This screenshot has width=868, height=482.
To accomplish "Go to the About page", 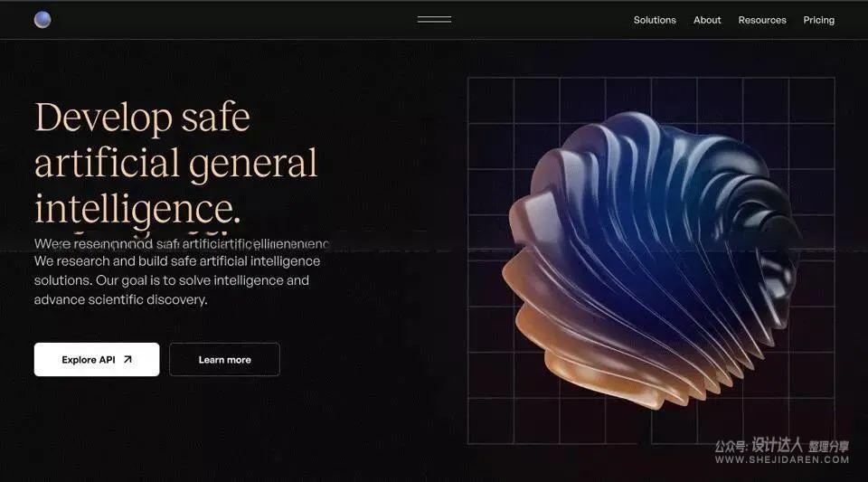I will pos(707,20).
